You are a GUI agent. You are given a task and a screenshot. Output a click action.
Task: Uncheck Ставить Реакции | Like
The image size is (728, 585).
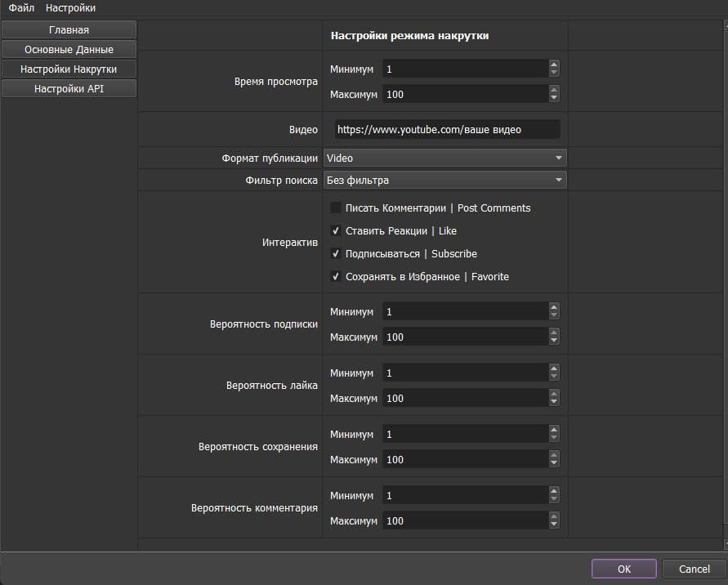click(x=336, y=231)
